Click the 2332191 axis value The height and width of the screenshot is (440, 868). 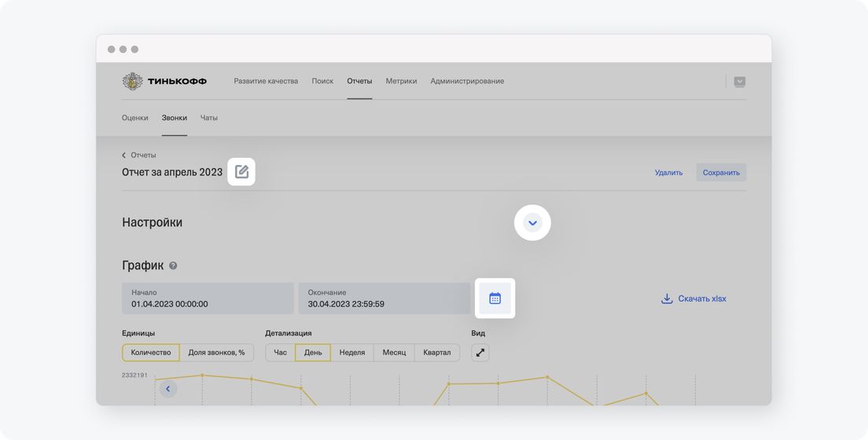(x=134, y=376)
